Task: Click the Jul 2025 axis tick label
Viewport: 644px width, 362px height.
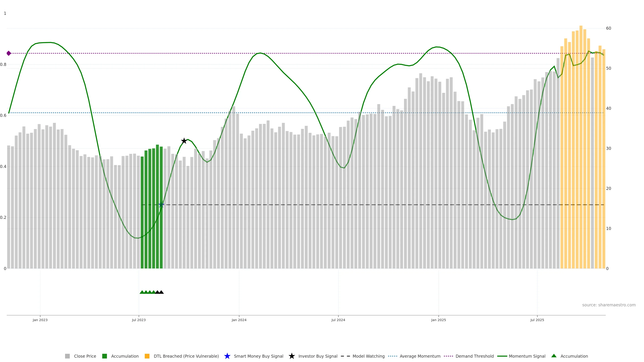Action: click(537, 320)
